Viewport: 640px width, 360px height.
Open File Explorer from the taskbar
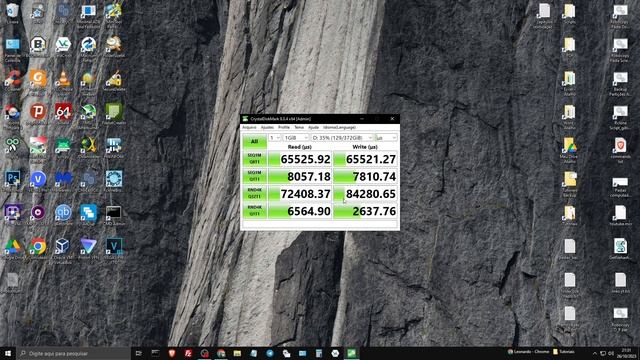coord(237,353)
